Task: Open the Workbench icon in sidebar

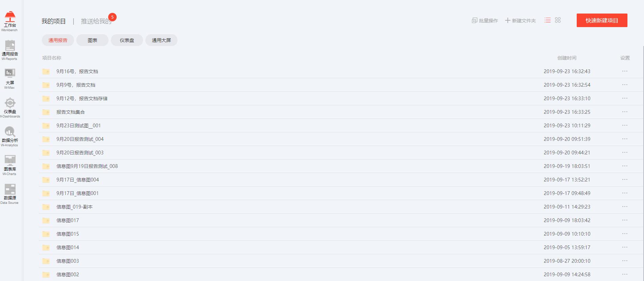Action: 10,21
